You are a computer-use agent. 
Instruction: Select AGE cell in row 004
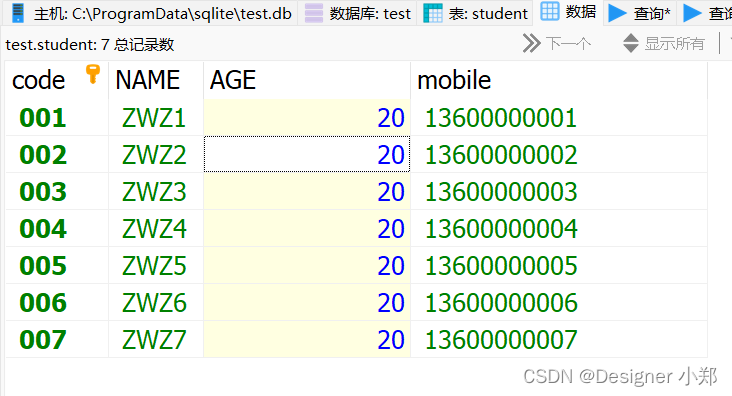[307, 228]
